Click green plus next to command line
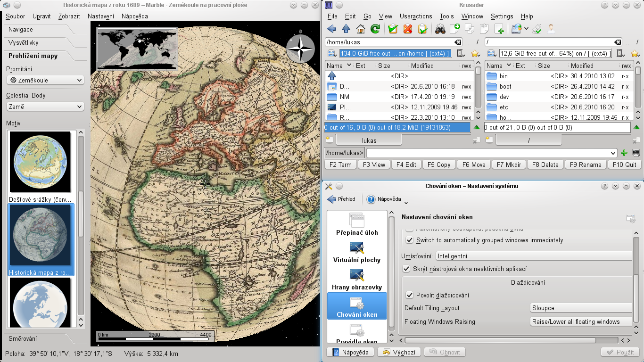This screenshot has width=644, height=362. 624,153
